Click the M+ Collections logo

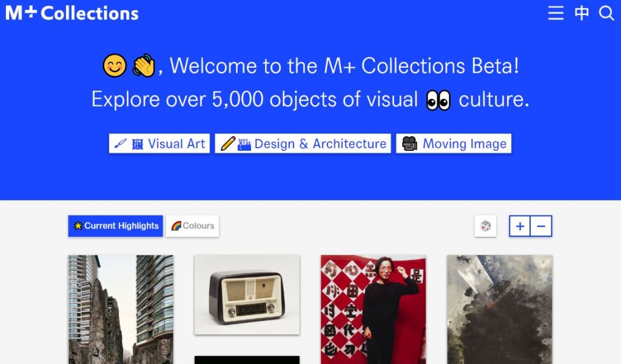click(x=72, y=13)
